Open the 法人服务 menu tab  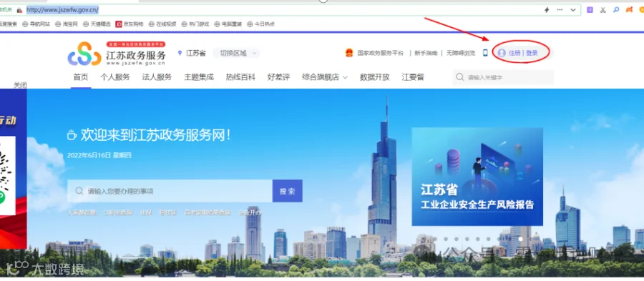tap(157, 77)
